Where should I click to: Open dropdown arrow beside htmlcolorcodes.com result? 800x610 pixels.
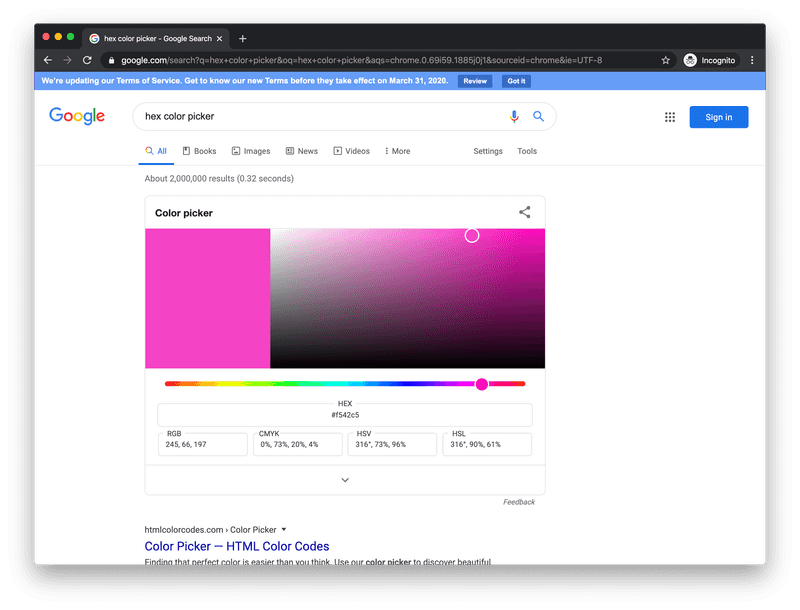click(x=284, y=529)
